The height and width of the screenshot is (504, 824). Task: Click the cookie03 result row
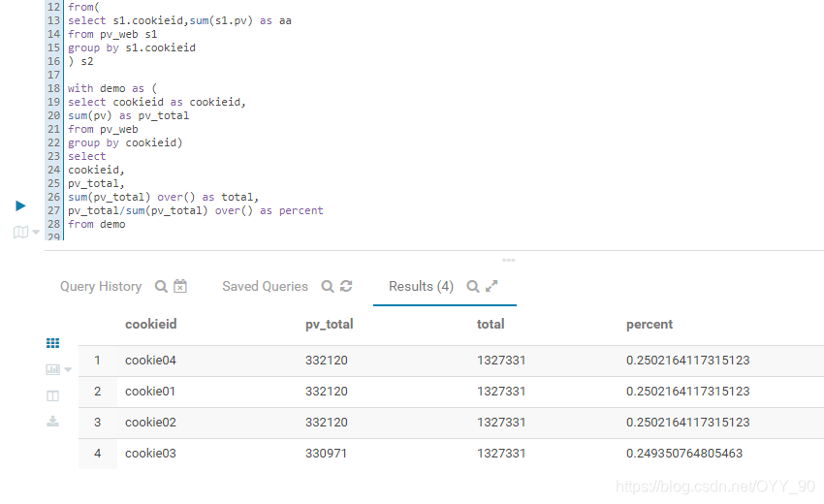coord(451,454)
